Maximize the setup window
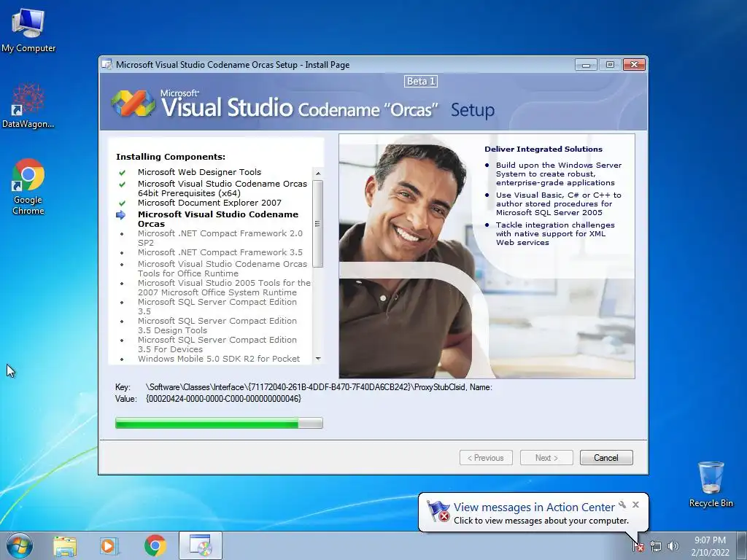This screenshot has height=560, width=747. point(610,65)
